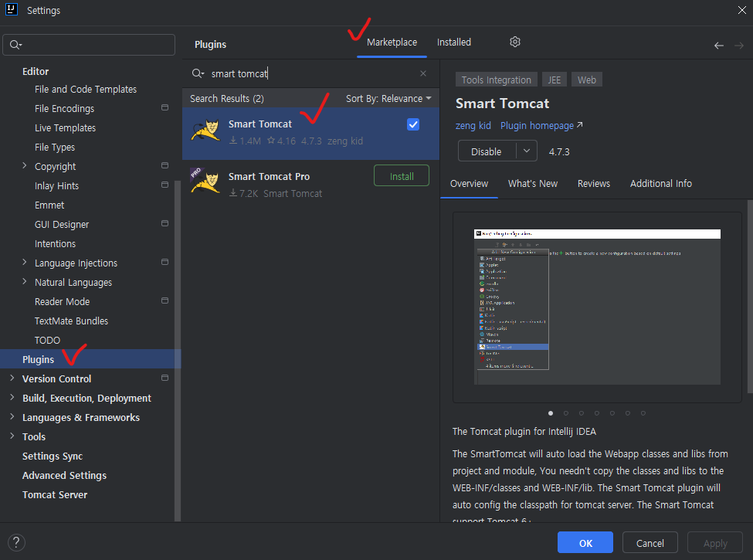Image resolution: width=753 pixels, height=560 pixels.
Task: Select the TODO settings item
Action: pyautogui.click(x=47, y=340)
